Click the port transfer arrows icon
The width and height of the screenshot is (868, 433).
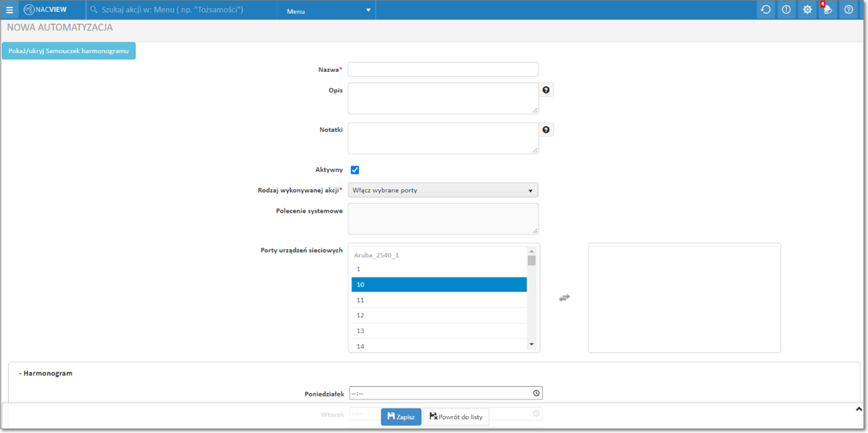pos(564,298)
